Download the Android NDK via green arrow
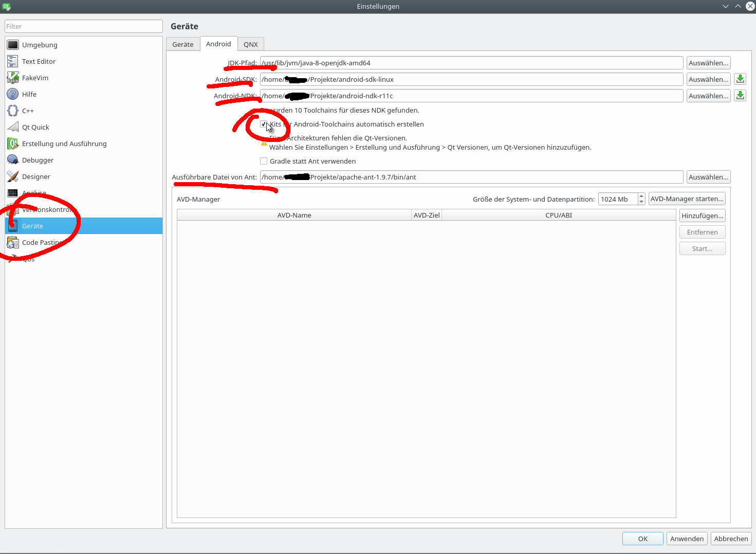The width and height of the screenshot is (756, 554). tap(740, 96)
